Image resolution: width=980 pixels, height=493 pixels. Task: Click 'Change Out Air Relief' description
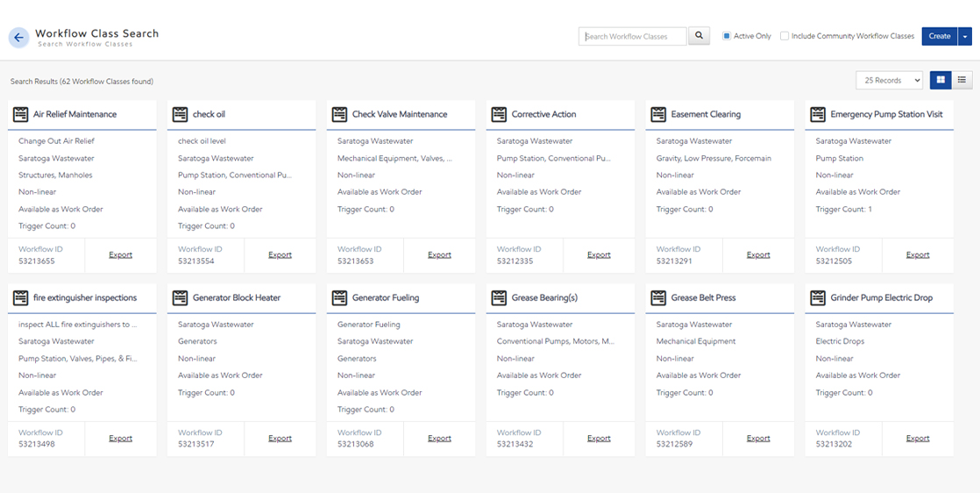point(56,141)
